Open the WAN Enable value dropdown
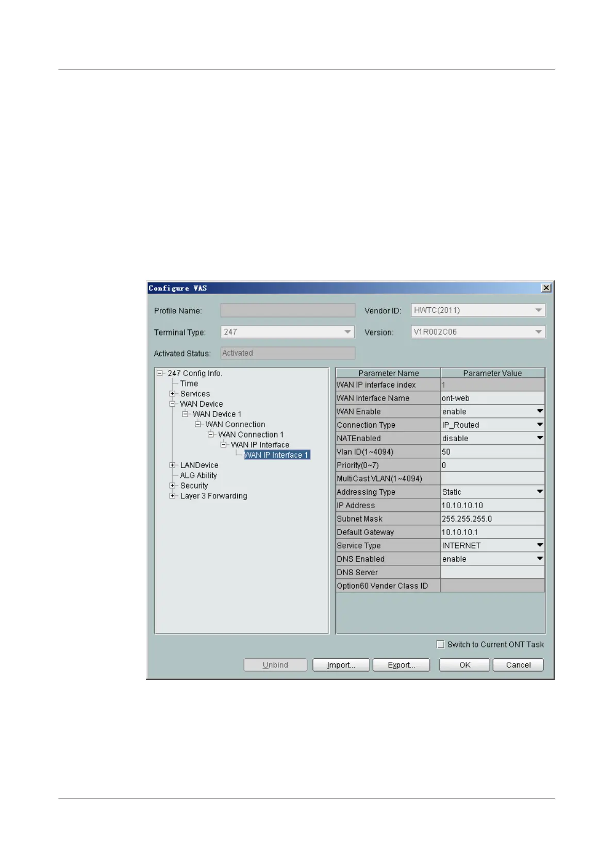 (x=540, y=411)
